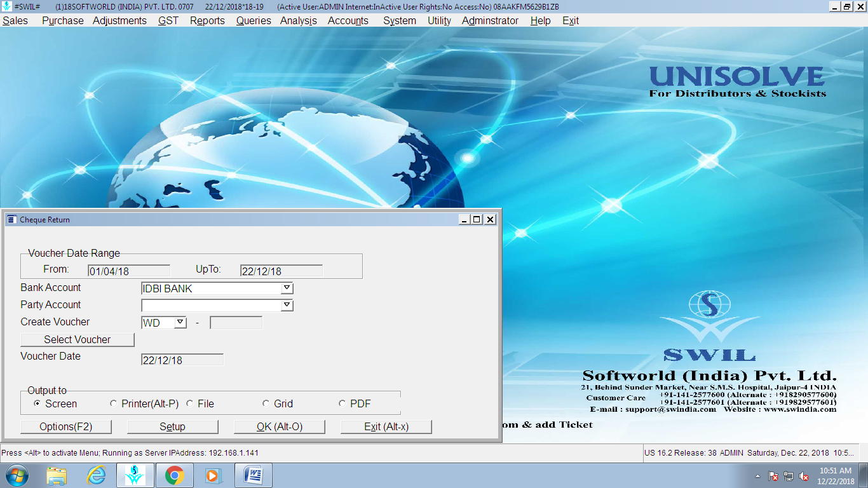Click the Cheque Return title text

(44, 220)
